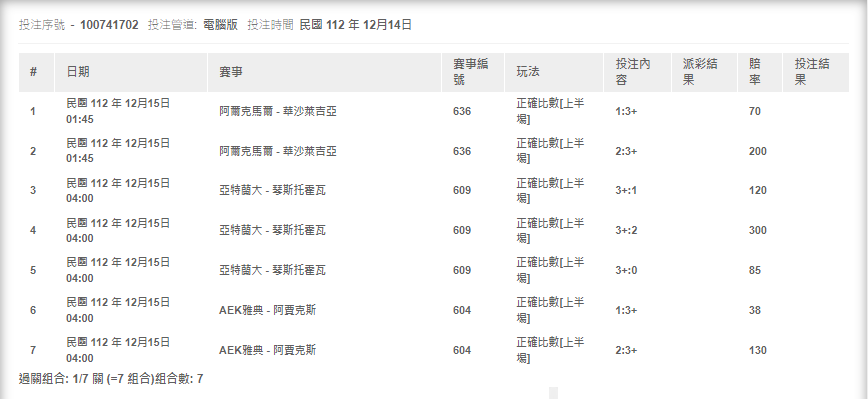Click bet content 2:3+ in row 2
This screenshot has height=399, width=868.
[626, 151]
